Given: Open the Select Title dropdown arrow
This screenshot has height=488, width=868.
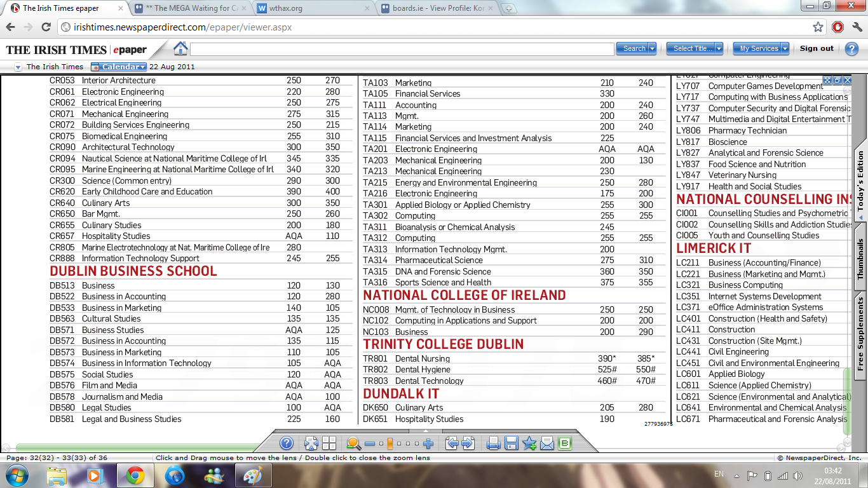Looking at the screenshot, I should tap(719, 48).
